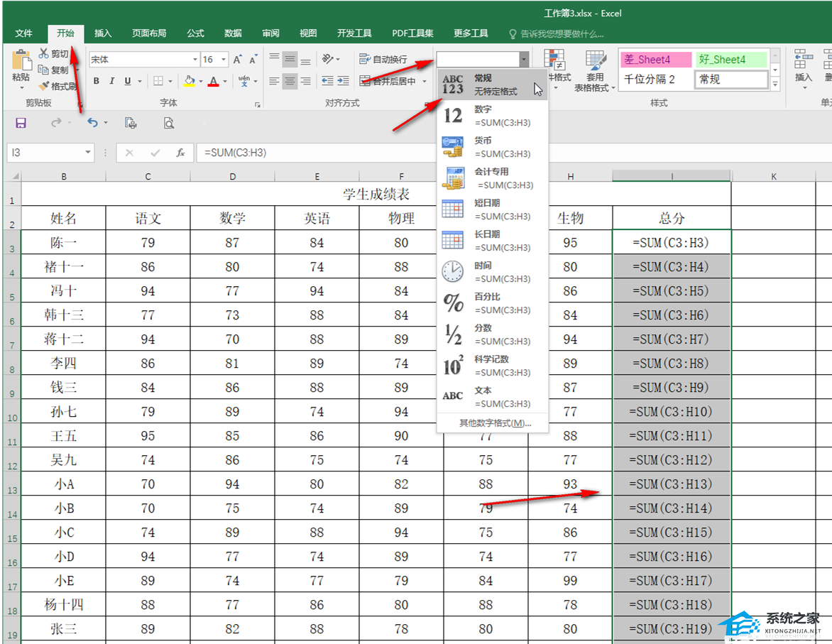The width and height of the screenshot is (832, 644).
Task: Open 其他数字格式 at bottom of list
Action: tap(495, 423)
